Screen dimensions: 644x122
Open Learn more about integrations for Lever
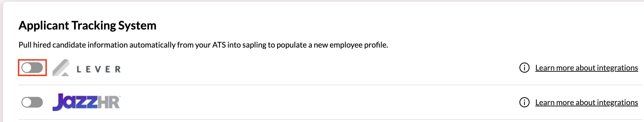pos(587,68)
